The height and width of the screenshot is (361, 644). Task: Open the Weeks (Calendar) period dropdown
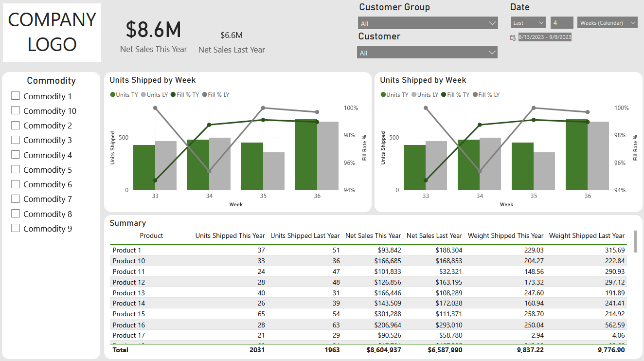(608, 23)
